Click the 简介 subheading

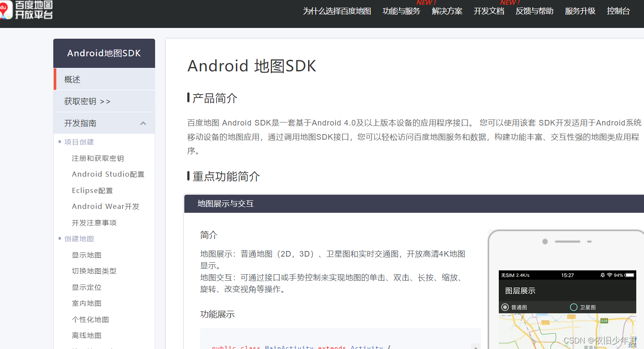(209, 235)
